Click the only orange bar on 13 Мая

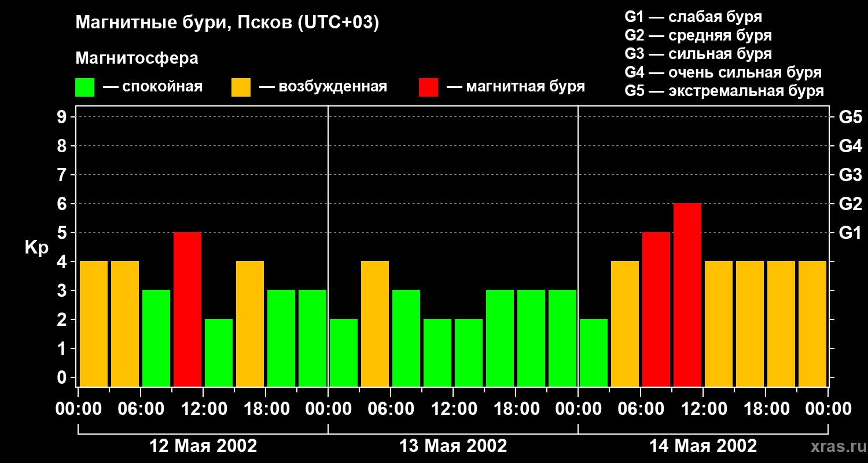pos(375,324)
